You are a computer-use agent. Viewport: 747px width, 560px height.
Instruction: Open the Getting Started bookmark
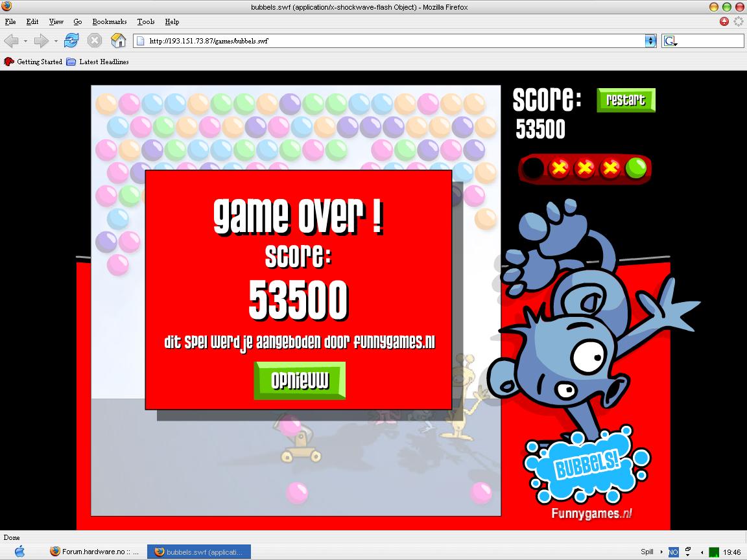coord(33,62)
